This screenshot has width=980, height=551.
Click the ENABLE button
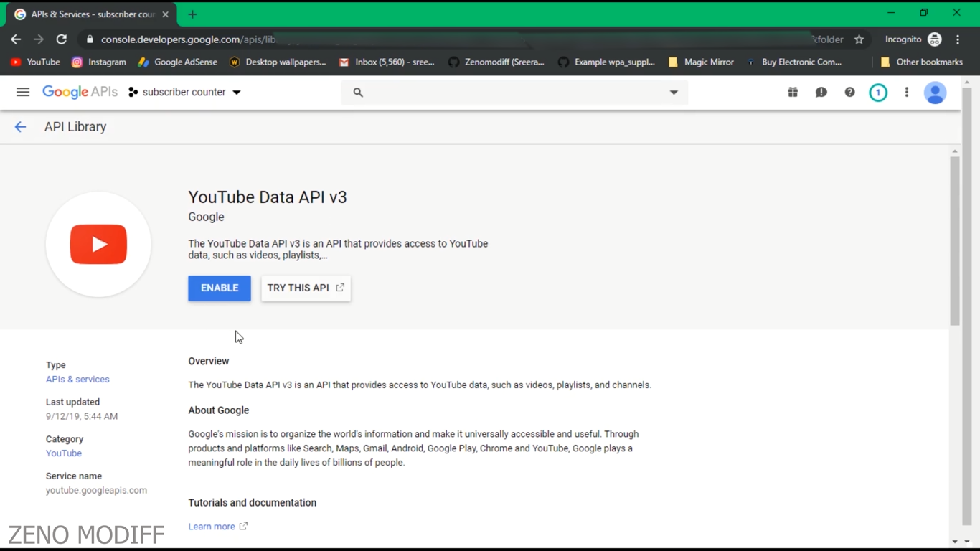point(220,288)
